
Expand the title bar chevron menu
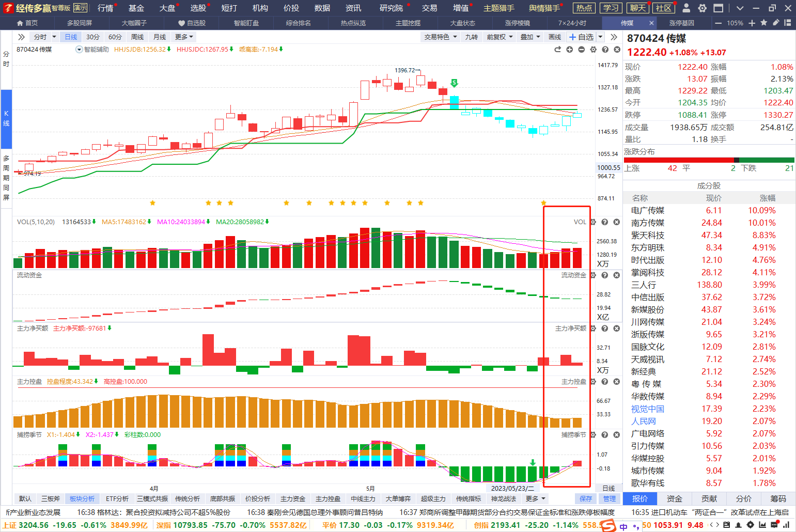point(740,8)
